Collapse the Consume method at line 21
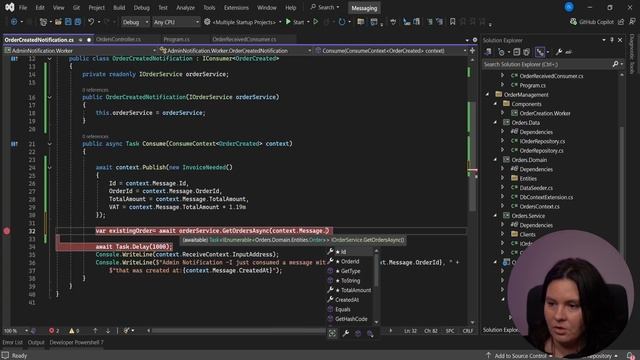The width and height of the screenshot is (640, 360). tap(49, 144)
